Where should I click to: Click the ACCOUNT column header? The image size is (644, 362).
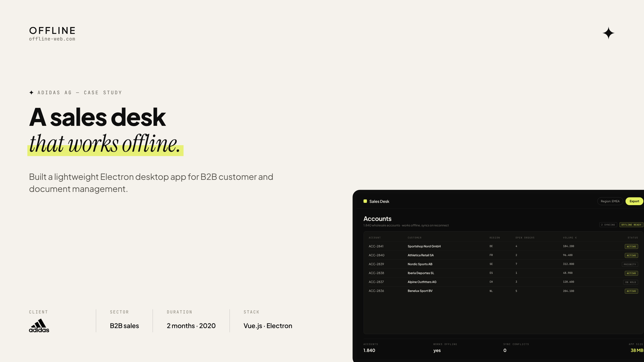pos(375,238)
